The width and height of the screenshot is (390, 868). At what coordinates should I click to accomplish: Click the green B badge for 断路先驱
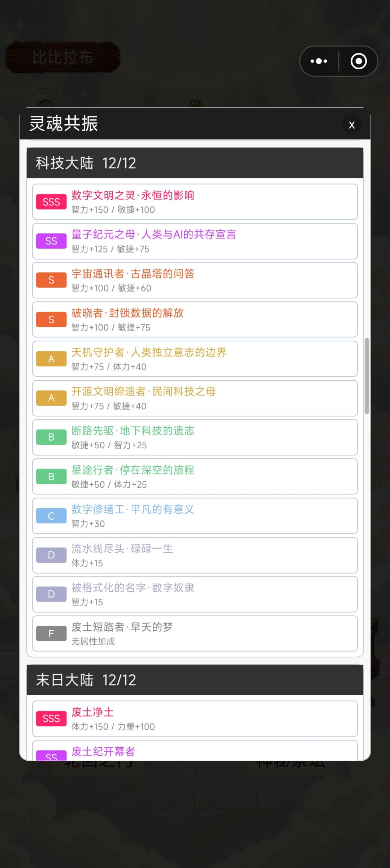click(51, 437)
